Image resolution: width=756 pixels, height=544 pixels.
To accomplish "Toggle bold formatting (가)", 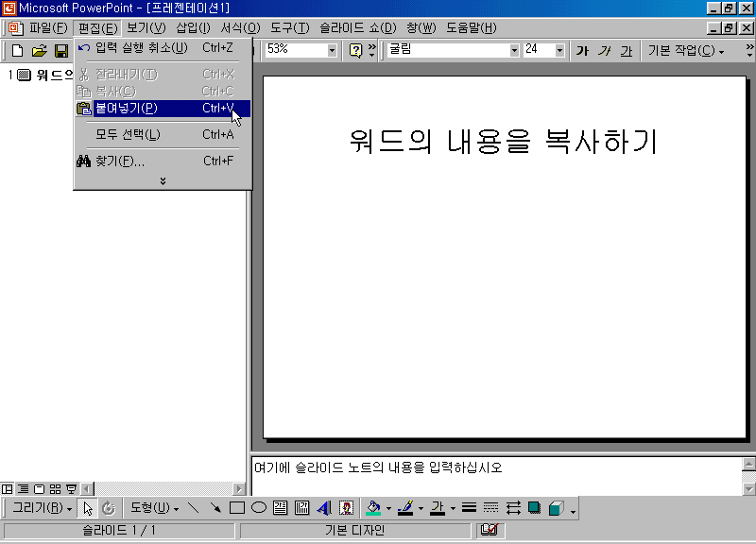I will [x=582, y=51].
